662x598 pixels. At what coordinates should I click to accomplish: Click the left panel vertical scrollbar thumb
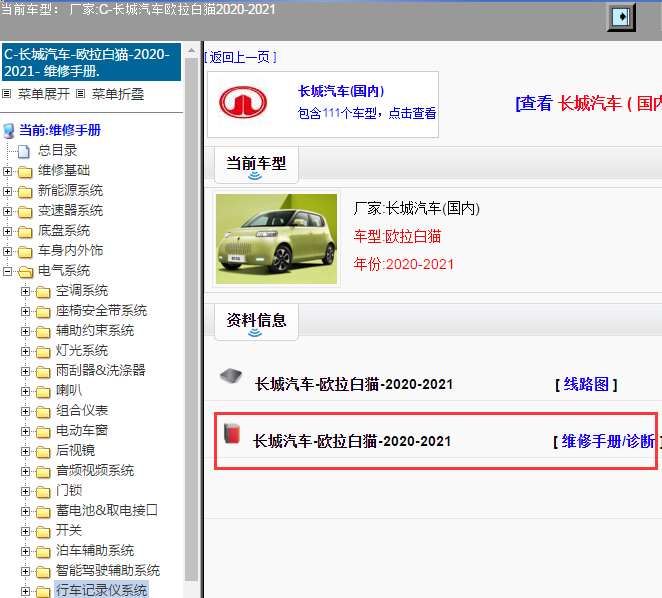[192, 320]
